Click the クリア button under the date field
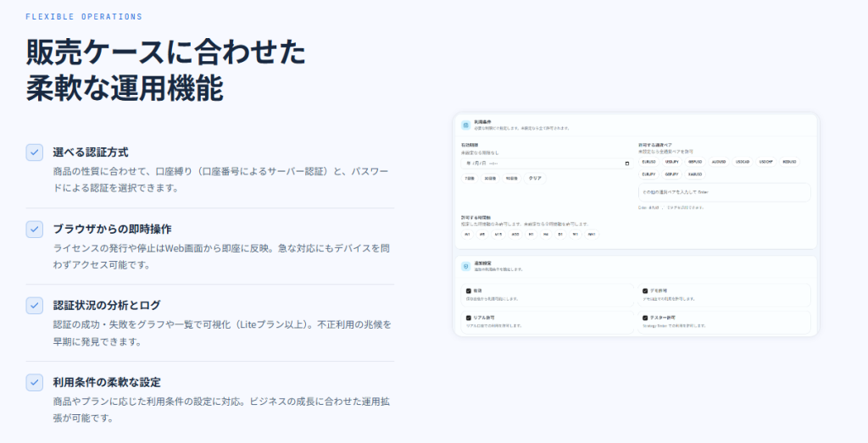The image size is (868, 443). [x=535, y=179]
